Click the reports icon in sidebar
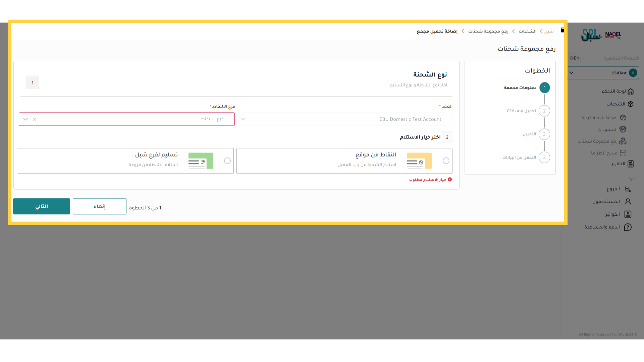644x362 pixels. [631, 164]
